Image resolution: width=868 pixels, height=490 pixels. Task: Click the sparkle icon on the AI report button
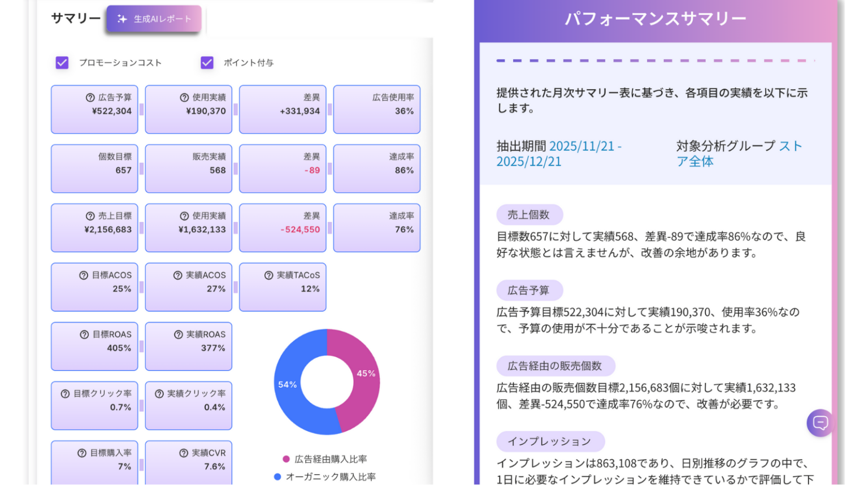(121, 19)
